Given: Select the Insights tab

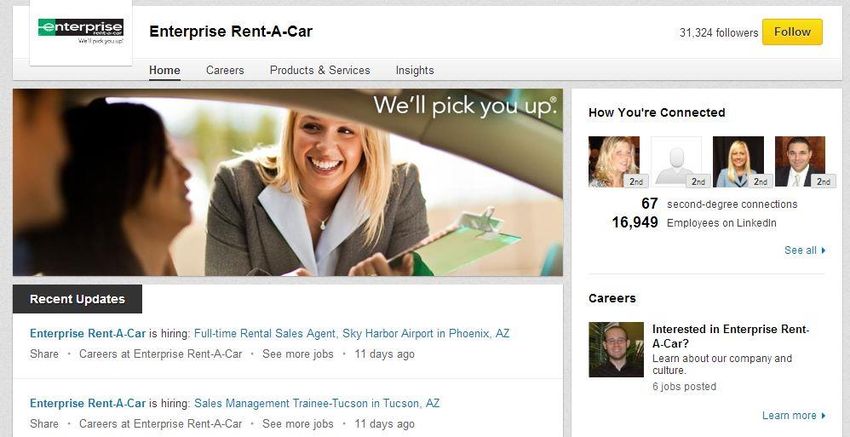Looking at the screenshot, I should point(415,70).
